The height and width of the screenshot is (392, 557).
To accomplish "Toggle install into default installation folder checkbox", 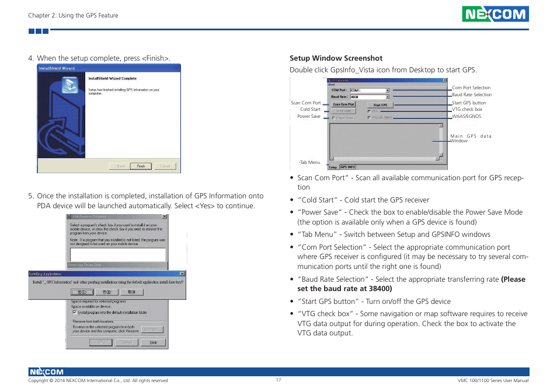I will [x=75, y=313].
